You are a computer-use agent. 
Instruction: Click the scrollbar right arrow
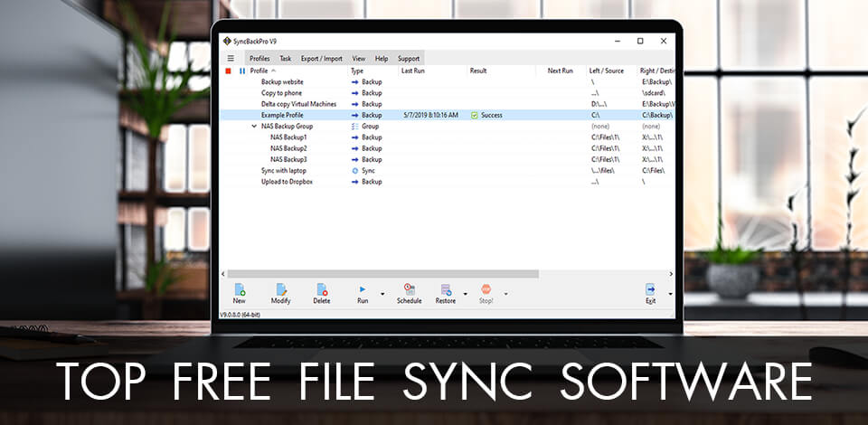click(671, 273)
